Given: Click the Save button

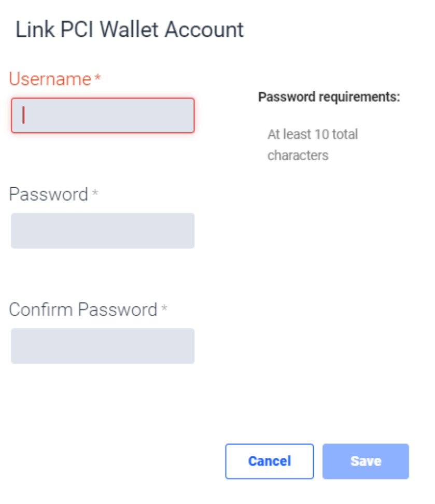Looking at the screenshot, I should click(366, 461).
